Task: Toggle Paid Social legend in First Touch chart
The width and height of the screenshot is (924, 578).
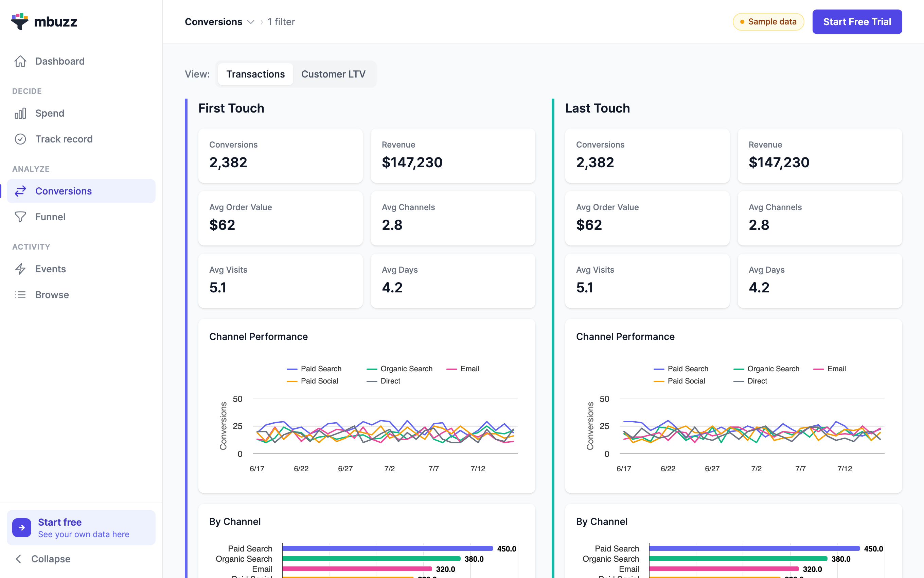Action: 312,381
